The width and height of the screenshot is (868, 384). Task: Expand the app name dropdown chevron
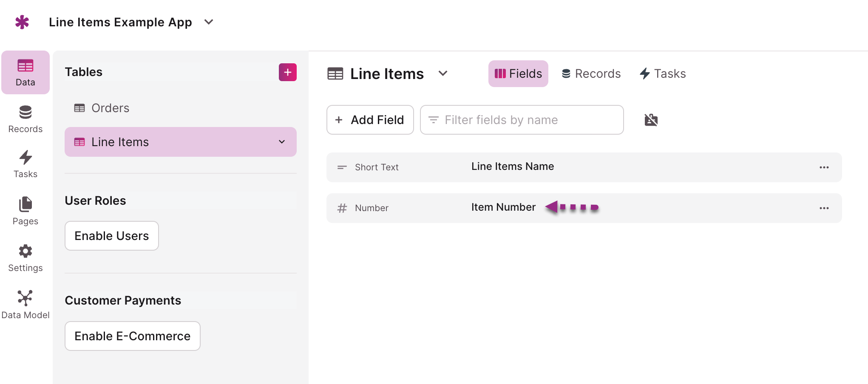208,22
